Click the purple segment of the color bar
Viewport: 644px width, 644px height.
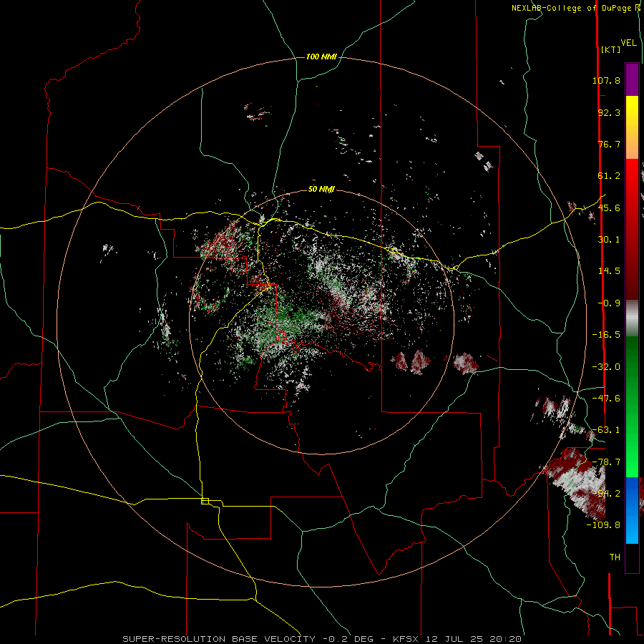point(632,79)
